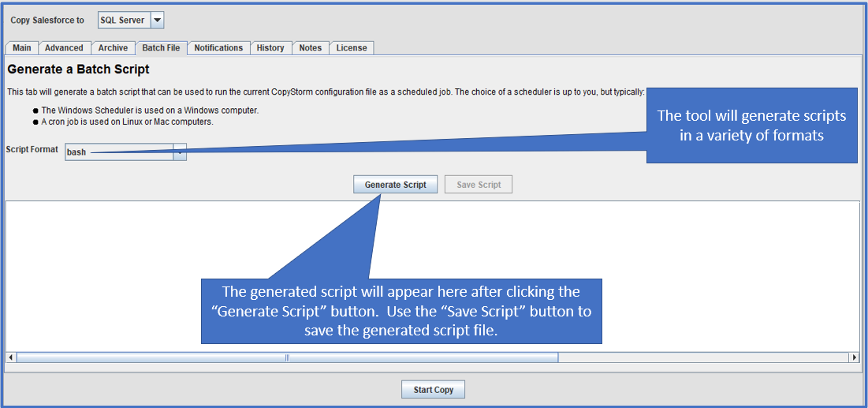868x408 pixels.
Task: Click the horizontal scrollbar thumb
Action: click(x=287, y=358)
